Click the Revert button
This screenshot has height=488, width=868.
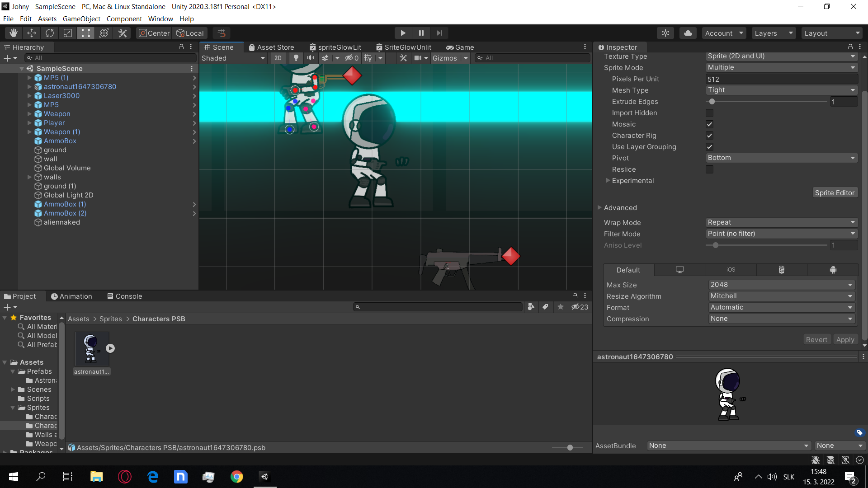coord(816,339)
